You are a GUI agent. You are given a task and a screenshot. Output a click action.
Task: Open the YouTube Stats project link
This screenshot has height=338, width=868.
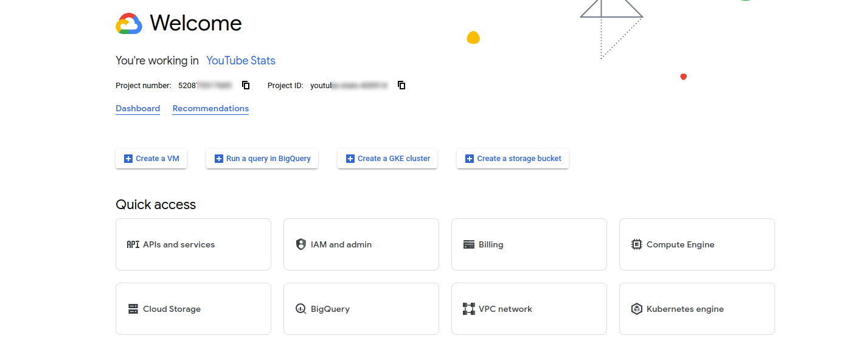coord(240,61)
